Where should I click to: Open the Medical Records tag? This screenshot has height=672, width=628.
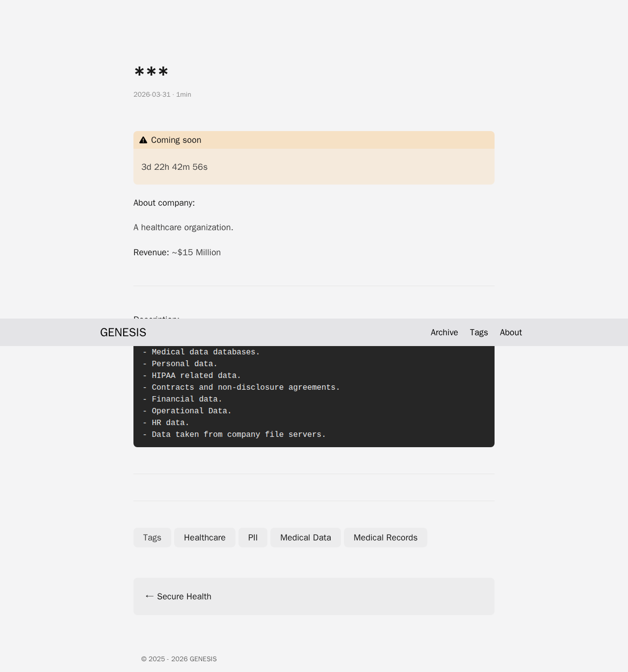[x=385, y=538]
